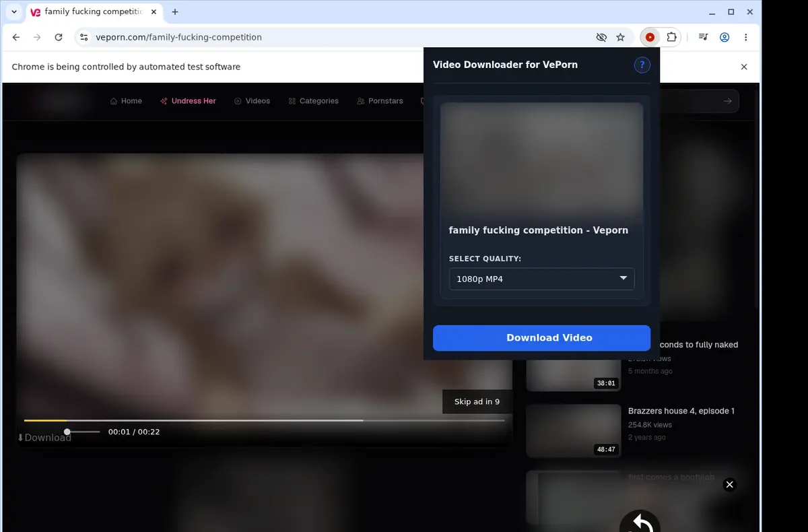The height and width of the screenshot is (532, 808).
Task: Submit search with the arrow icon
Action: 727,101
